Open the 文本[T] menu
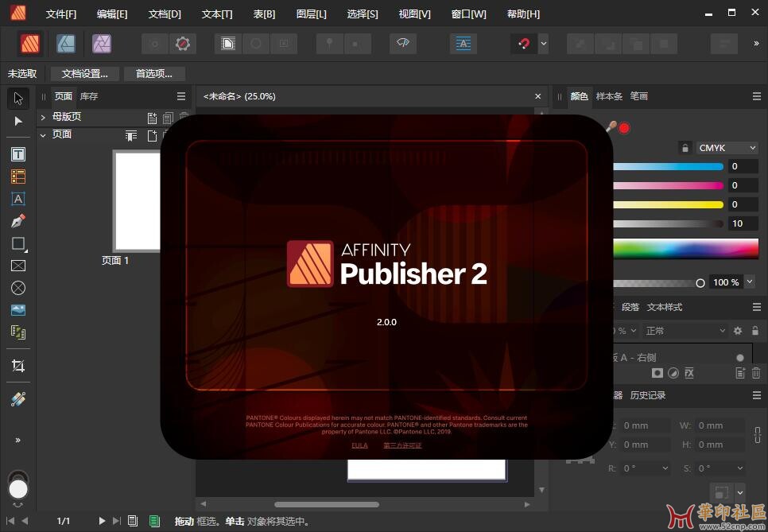The height and width of the screenshot is (532, 768). tap(217, 14)
